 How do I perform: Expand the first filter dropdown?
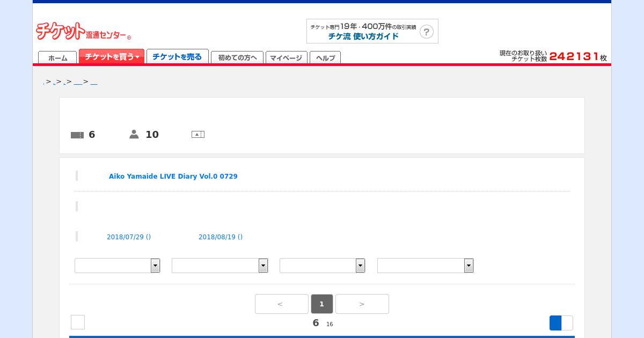point(118,266)
